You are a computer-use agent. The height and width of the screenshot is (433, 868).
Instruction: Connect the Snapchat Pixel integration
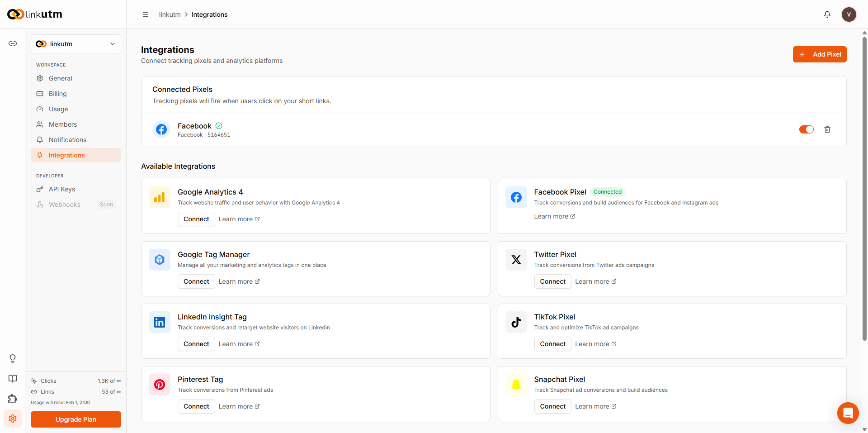[x=552, y=406]
